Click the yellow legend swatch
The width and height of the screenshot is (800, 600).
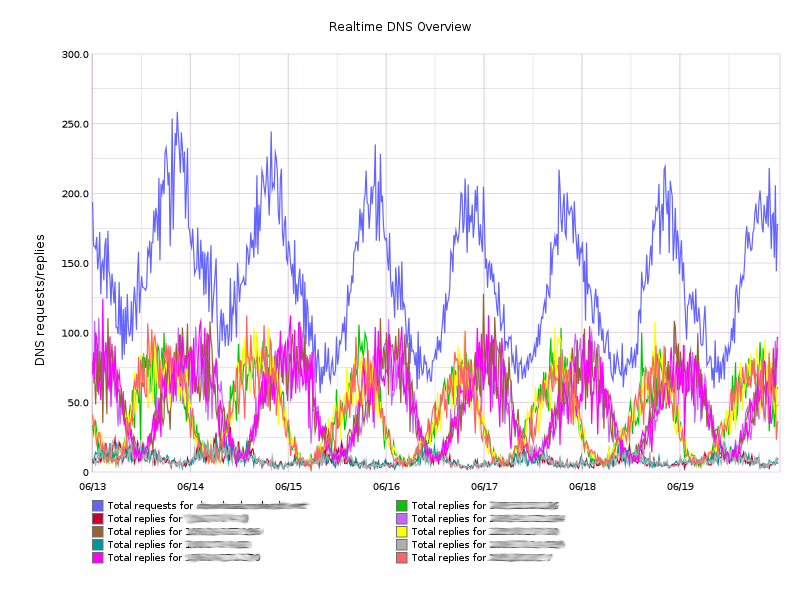pyautogui.click(x=402, y=532)
